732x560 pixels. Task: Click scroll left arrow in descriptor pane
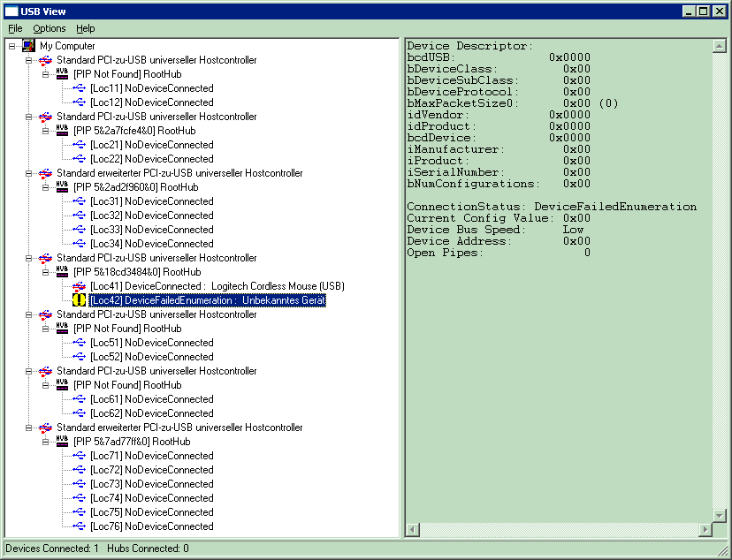413,530
